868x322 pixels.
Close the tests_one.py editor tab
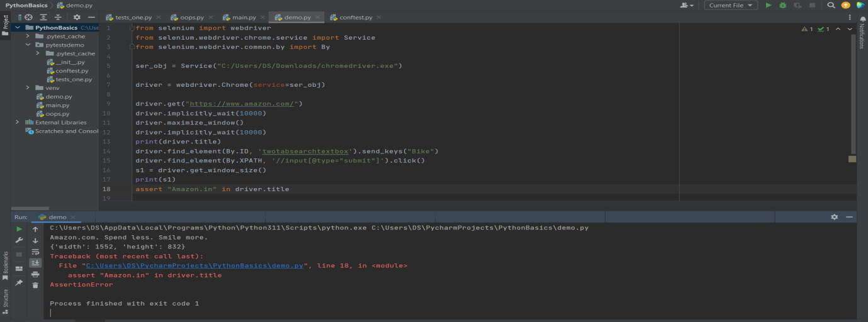tap(157, 18)
